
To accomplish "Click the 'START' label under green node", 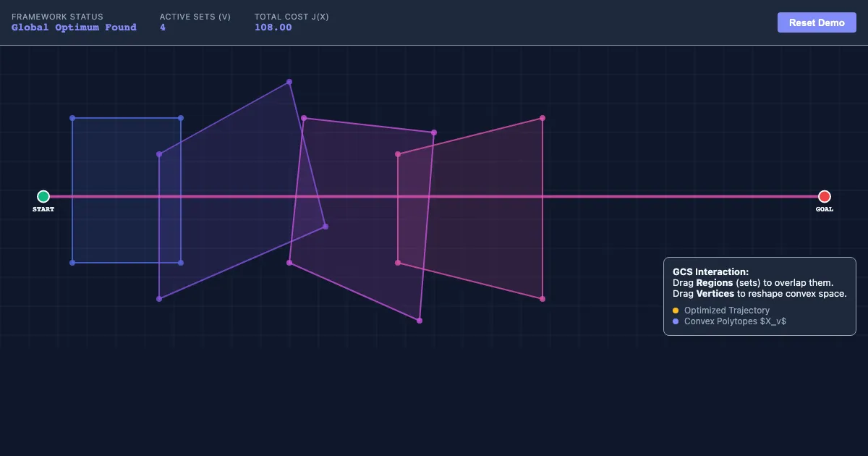I will tap(43, 210).
